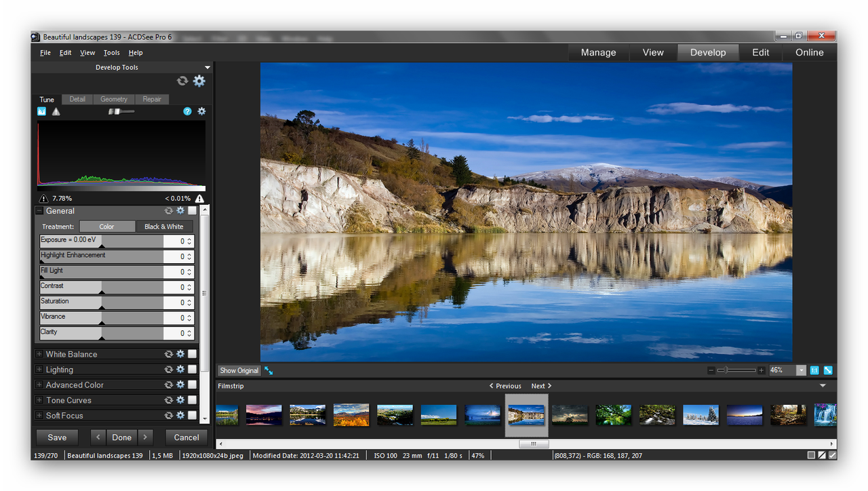Open the blue help question mark icon
This screenshot has height=491, width=868.
187,111
